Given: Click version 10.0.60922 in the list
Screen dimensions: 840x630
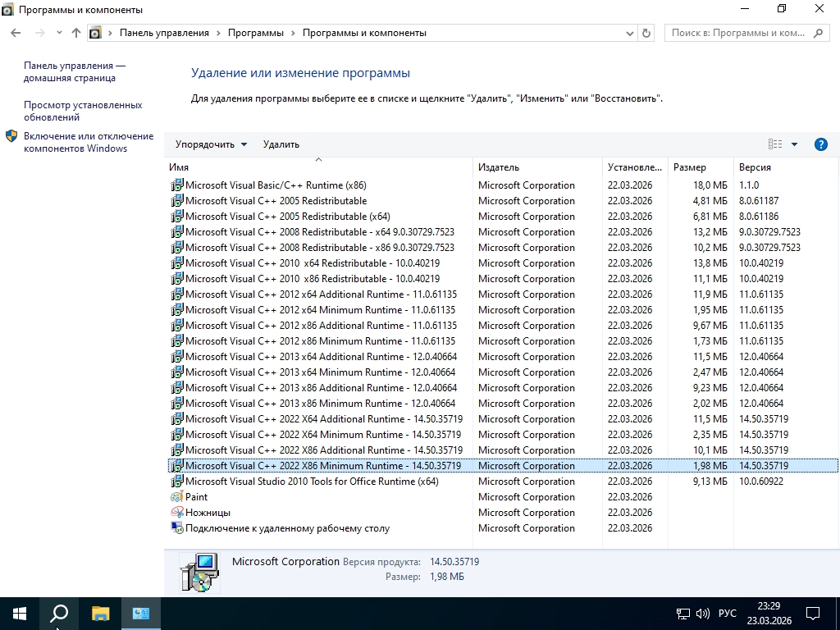Looking at the screenshot, I should [x=761, y=481].
